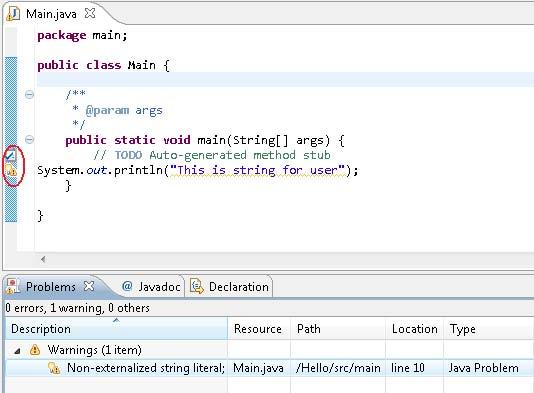Sort by the Resource column header
Viewport: 534px width, 393px height.
click(259, 329)
